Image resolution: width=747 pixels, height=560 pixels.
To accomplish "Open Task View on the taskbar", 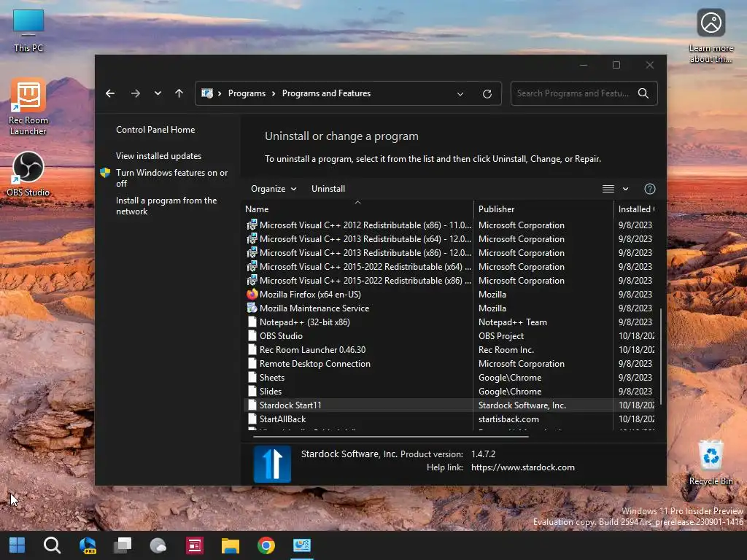I will (x=123, y=545).
